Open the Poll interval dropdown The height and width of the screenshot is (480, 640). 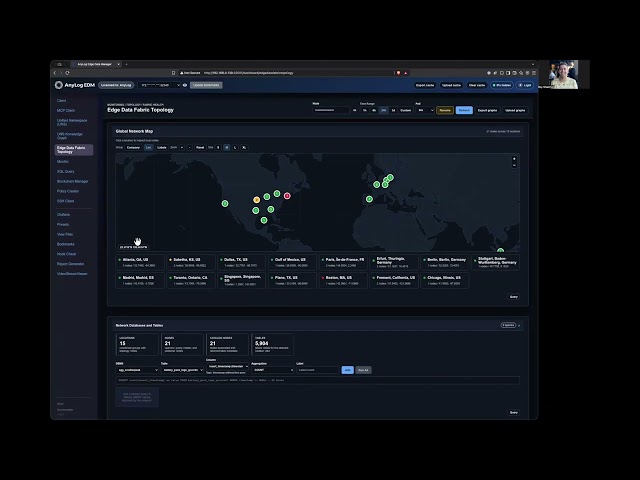click(x=424, y=110)
